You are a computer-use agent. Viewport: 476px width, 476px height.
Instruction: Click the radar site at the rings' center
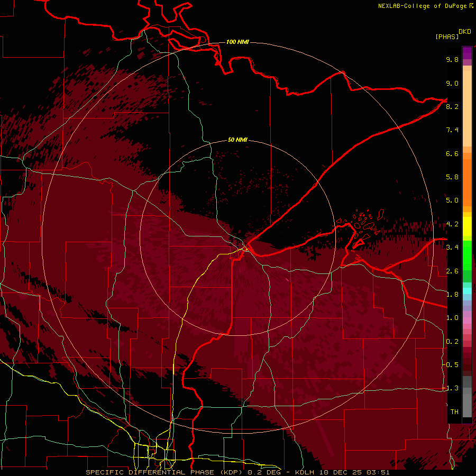pyautogui.click(x=237, y=237)
